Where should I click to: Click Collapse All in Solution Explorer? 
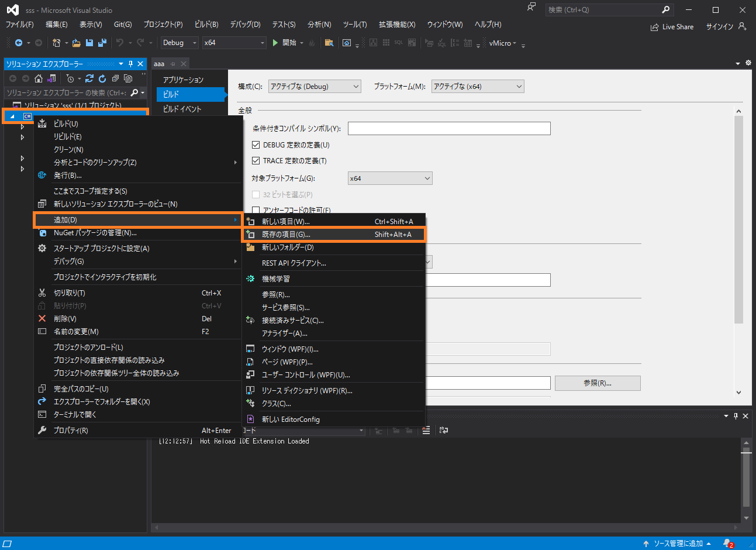[115, 78]
